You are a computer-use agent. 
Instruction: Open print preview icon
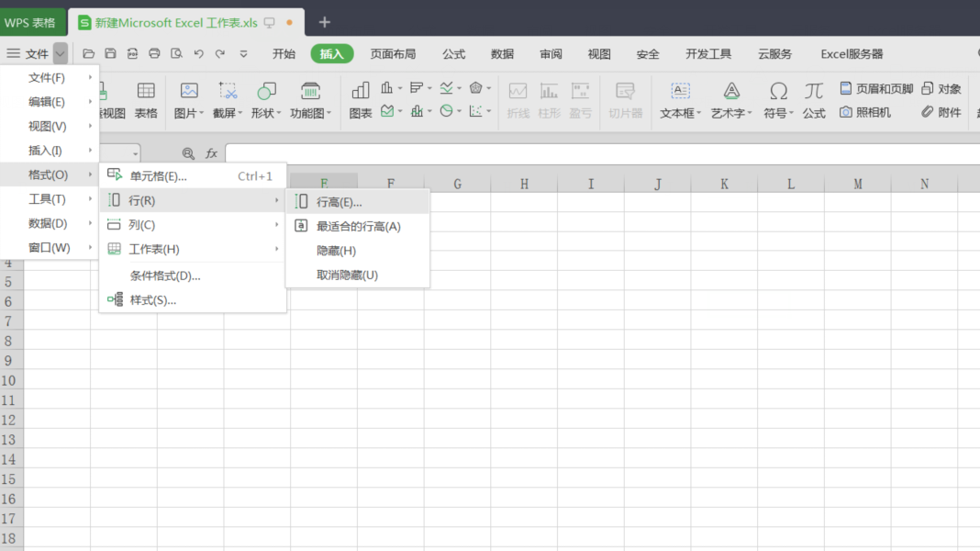click(x=176, y=54)
